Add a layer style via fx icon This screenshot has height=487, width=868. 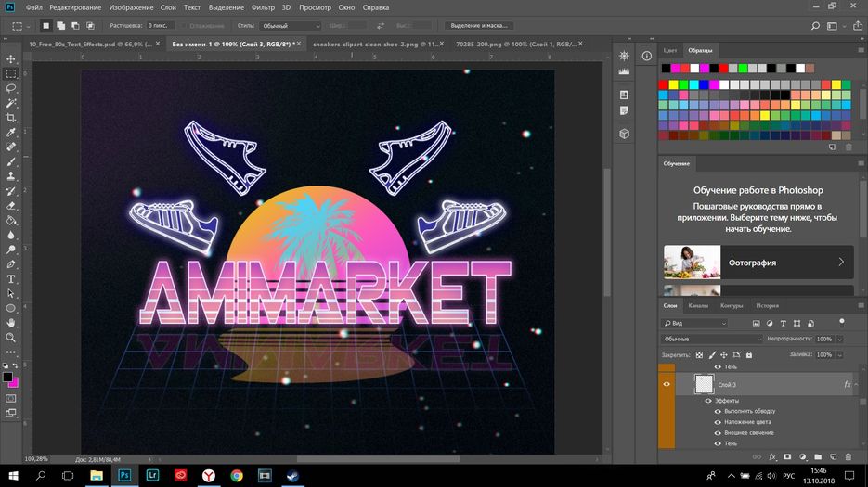(772, 456)
